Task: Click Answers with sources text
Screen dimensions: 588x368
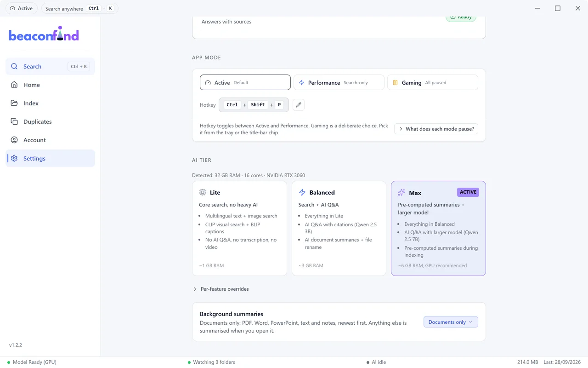Action: point(226,22)
